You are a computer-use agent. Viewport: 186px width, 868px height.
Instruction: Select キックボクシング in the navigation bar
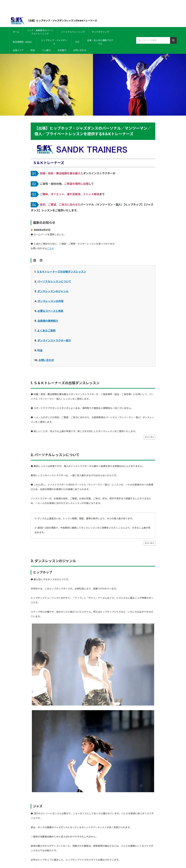point(101,32)
